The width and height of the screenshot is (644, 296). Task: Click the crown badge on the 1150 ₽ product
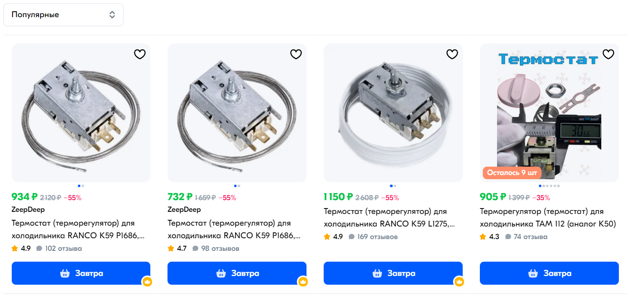coord(459,281)
